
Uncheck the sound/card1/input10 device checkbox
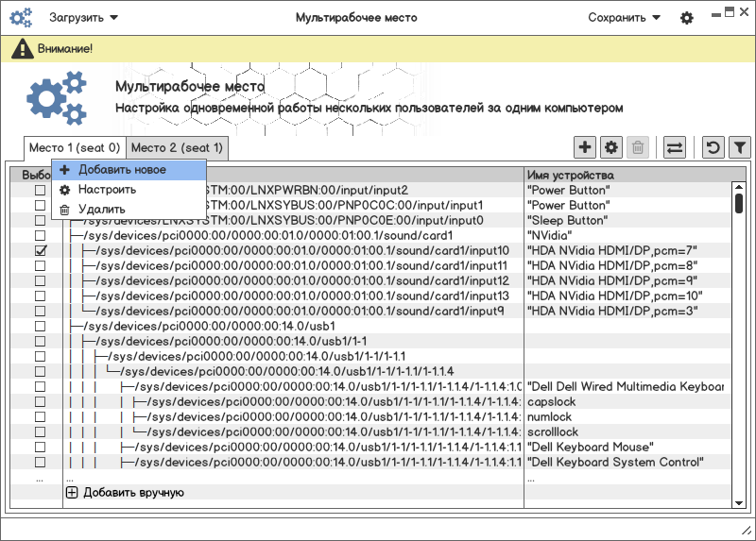[40, 251]
